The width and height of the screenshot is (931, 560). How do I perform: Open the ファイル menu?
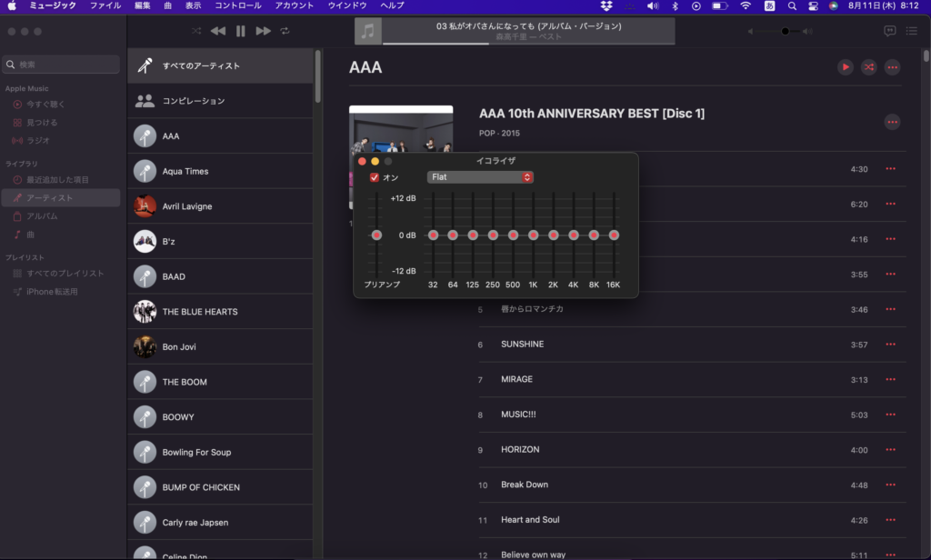coord(105,5)
